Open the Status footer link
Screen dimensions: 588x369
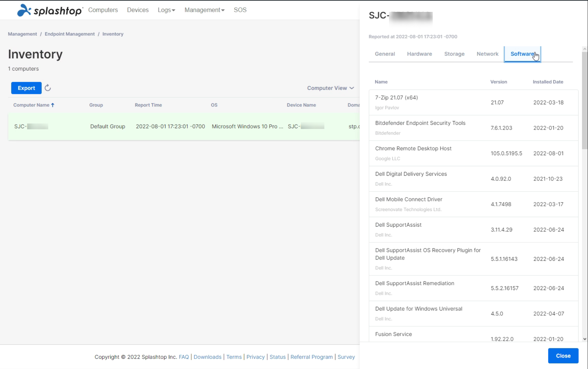pos(277,357)
